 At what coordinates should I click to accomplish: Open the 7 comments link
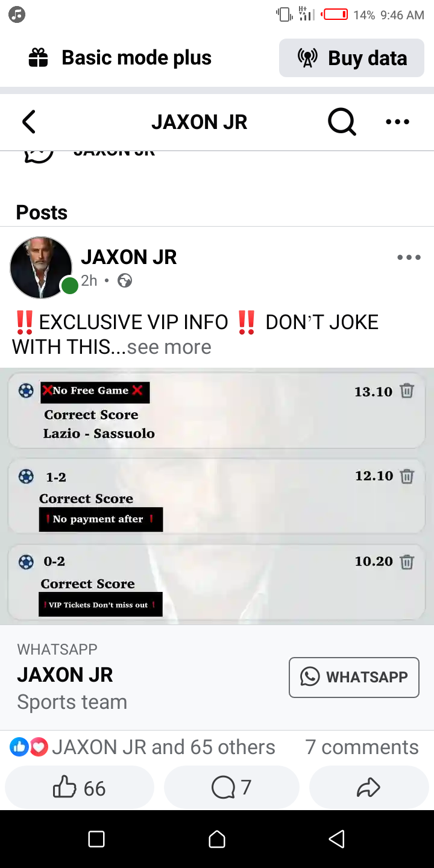pos(362,747)
